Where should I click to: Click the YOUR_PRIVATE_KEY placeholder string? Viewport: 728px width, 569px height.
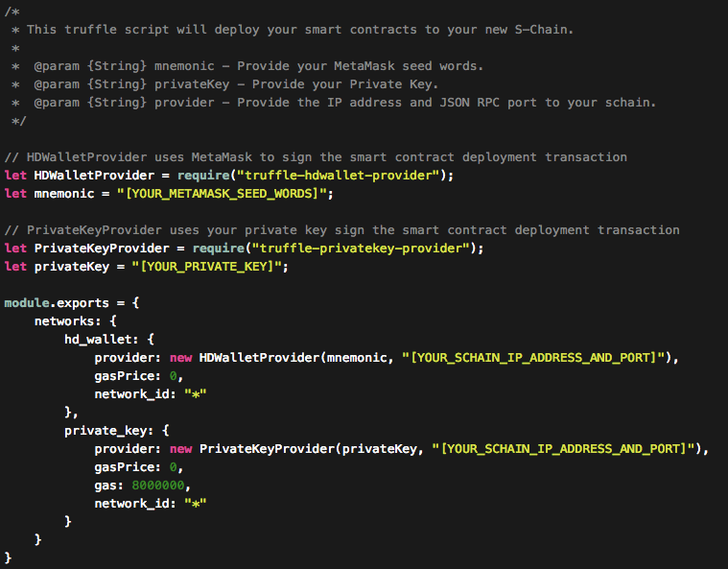[210, 267]
